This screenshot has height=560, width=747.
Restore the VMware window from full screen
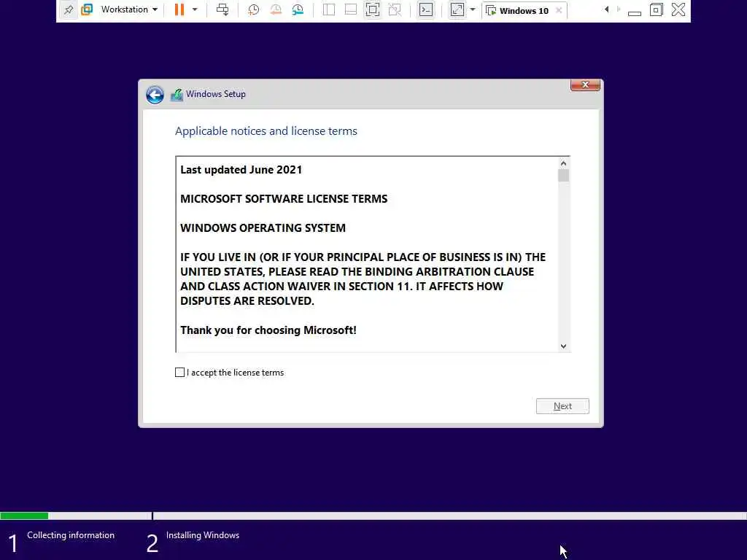point(657,9)
